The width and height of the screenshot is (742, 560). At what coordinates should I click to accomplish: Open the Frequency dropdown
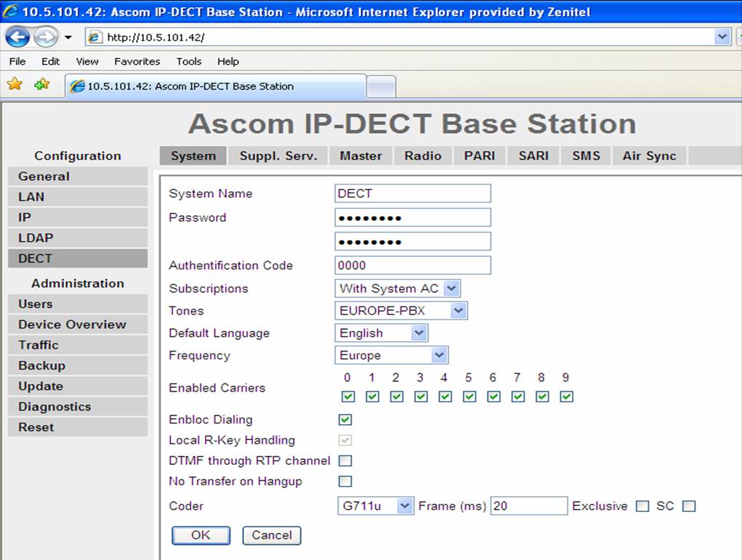click(439, 355)
